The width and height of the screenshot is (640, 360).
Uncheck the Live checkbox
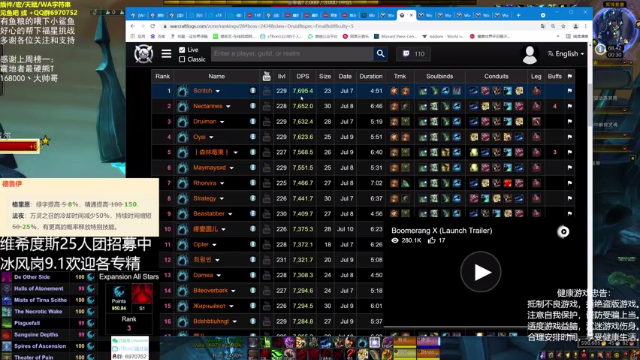point(182,50)
